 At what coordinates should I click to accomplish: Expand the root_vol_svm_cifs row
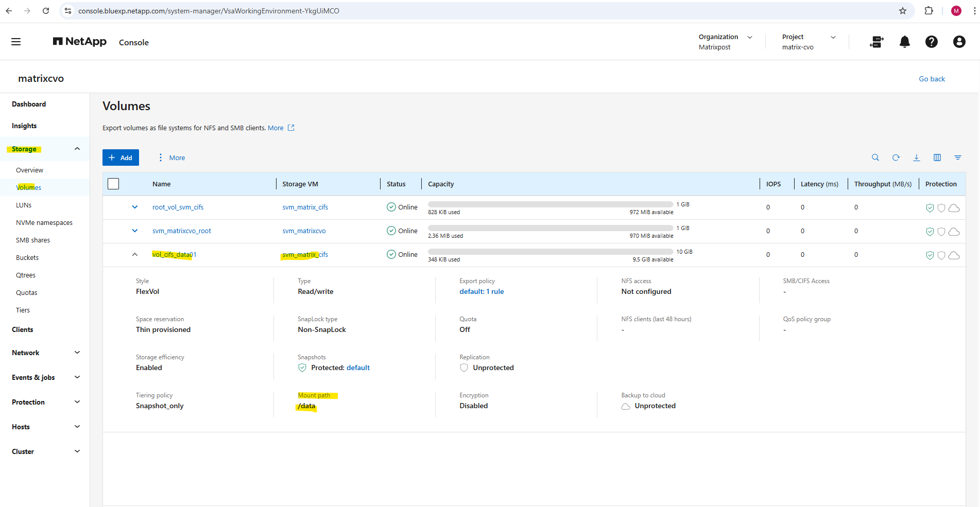135,207
